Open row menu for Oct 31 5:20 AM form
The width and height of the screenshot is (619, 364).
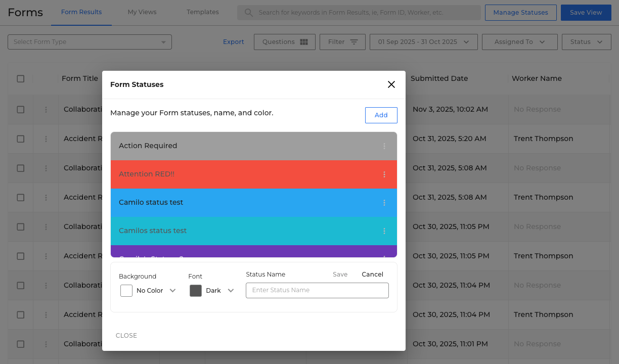pos(46,139)
